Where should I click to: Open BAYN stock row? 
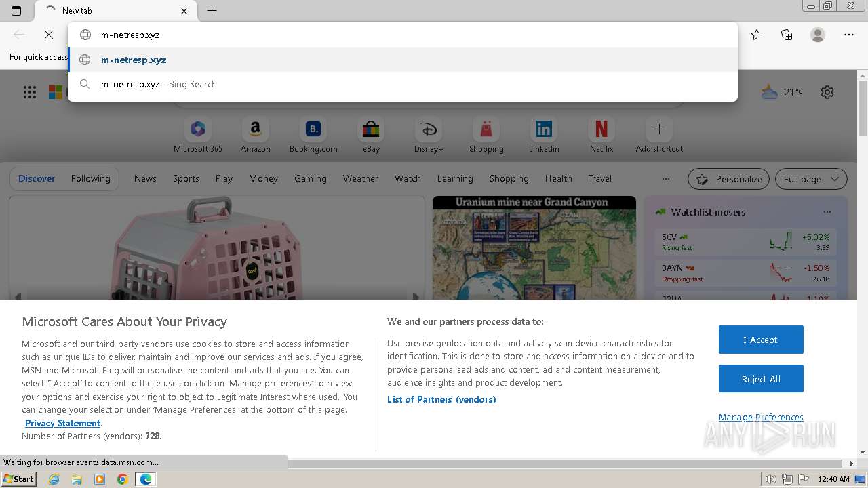(745, 273)
